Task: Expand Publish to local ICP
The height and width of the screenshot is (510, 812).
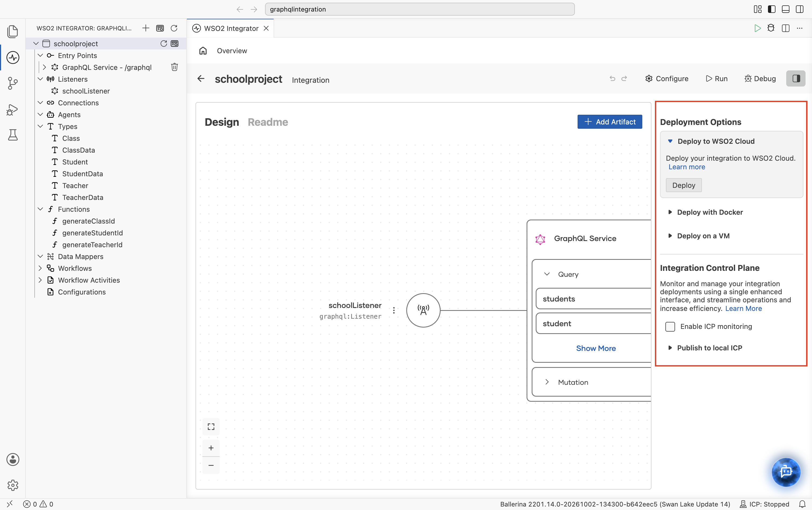Action: [x=705, y=348]
